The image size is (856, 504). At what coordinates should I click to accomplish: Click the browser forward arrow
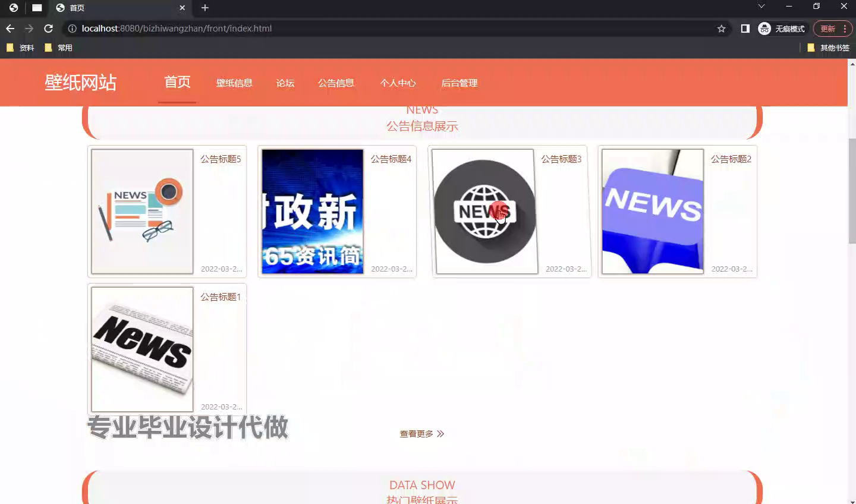(29, 29)
